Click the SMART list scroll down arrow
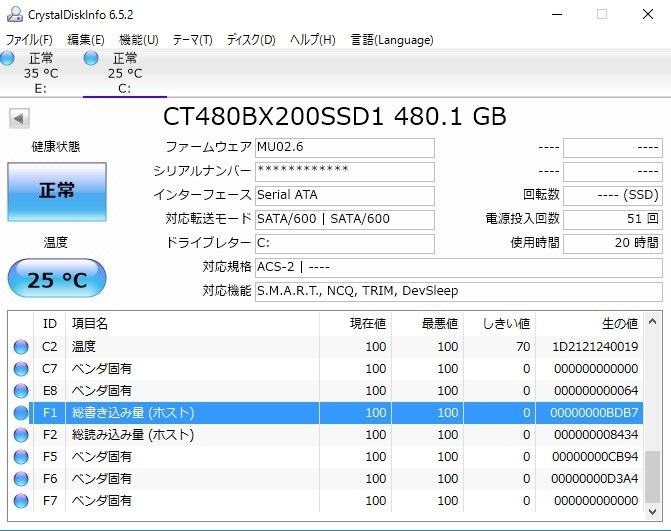Viewport: 671px width, 531px height. pyautogui.click(x=653, y=511)
